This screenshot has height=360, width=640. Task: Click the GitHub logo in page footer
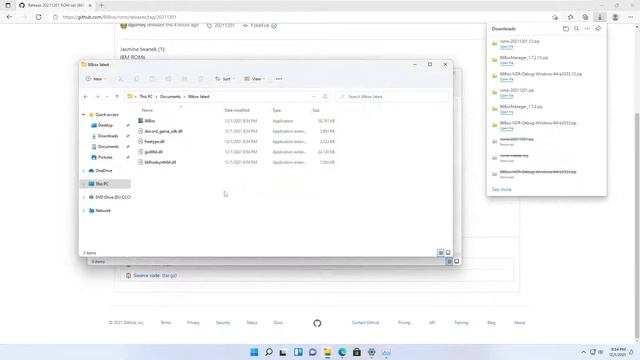317,323
